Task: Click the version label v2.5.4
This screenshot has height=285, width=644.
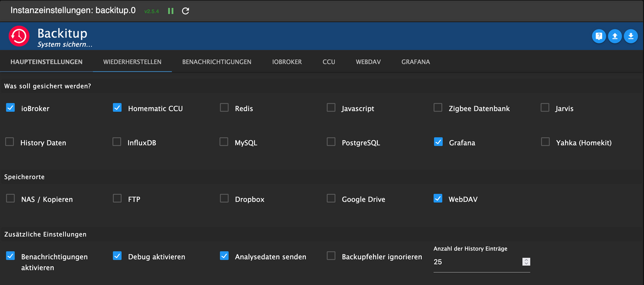Action: coord(151,11)
